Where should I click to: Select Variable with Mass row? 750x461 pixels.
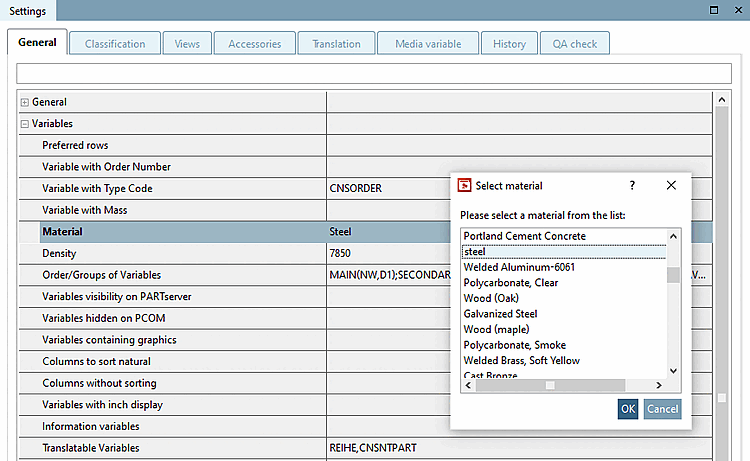[173, 210]
